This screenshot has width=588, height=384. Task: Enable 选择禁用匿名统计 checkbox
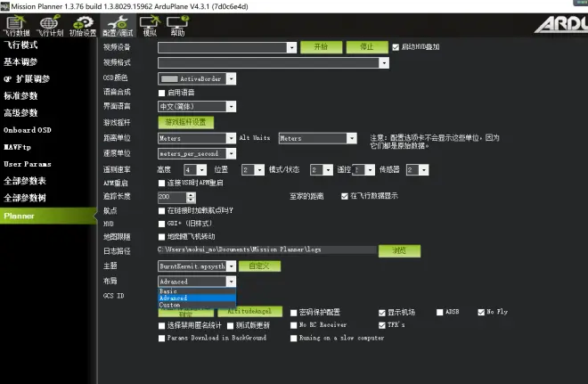(x=161, y=325)
